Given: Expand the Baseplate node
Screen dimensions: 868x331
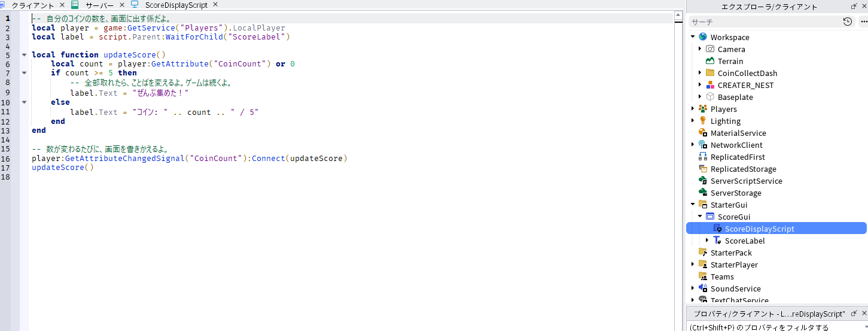Looking at the screenshot, I should (700, 97).
